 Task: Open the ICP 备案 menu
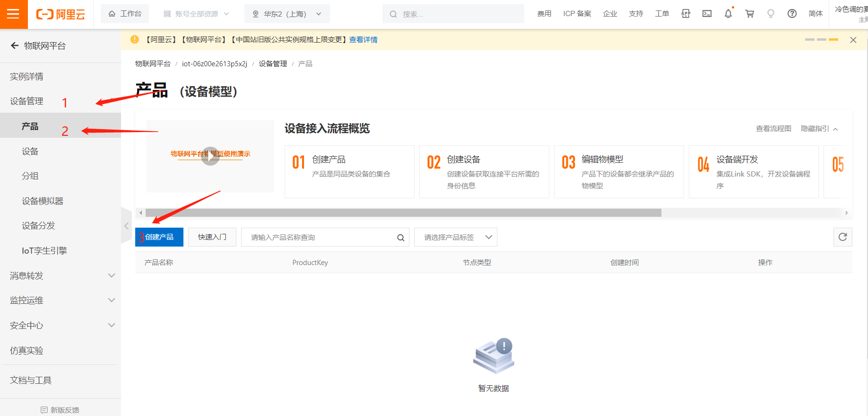click(577, 14)
